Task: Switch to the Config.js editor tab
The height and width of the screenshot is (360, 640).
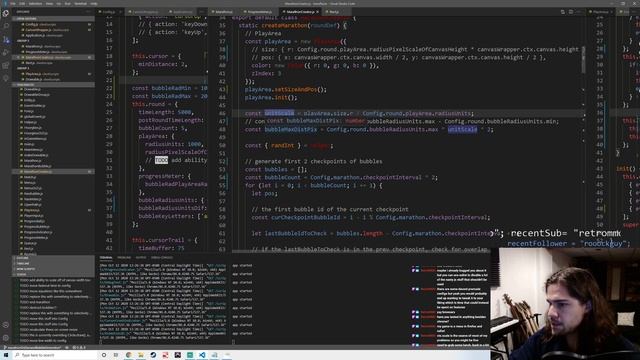Action: 109,12
